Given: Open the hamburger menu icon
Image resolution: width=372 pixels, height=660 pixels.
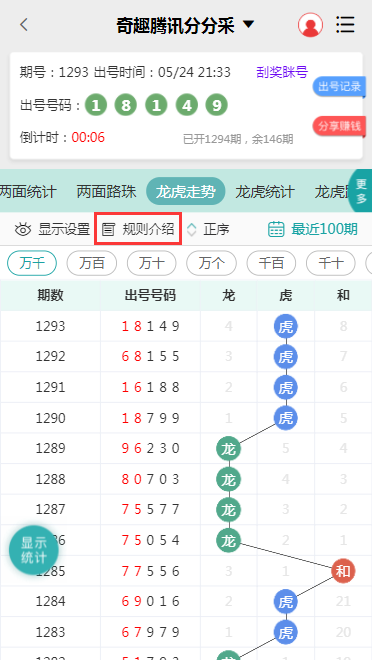Looking at the screenshot, I should pos(345,25).
